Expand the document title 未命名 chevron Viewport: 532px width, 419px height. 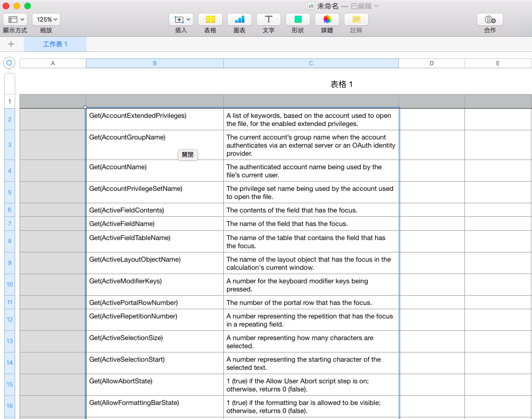[376, 6]
